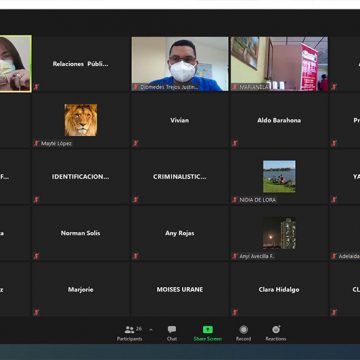The width and height of the screenshot is (360, 360).
Task: Select the Aldo Barahona participant name
Action: coord(279,120)
